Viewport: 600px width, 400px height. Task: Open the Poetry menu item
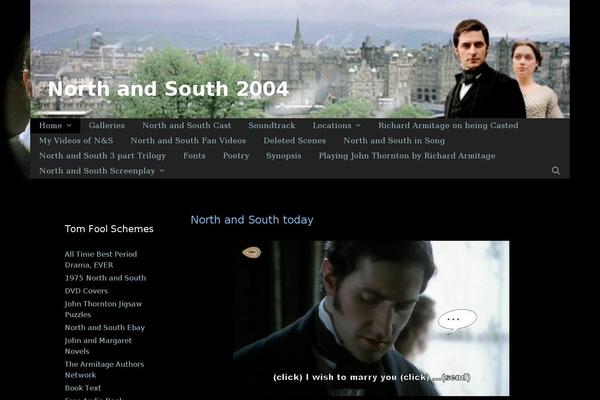[236, 156]
